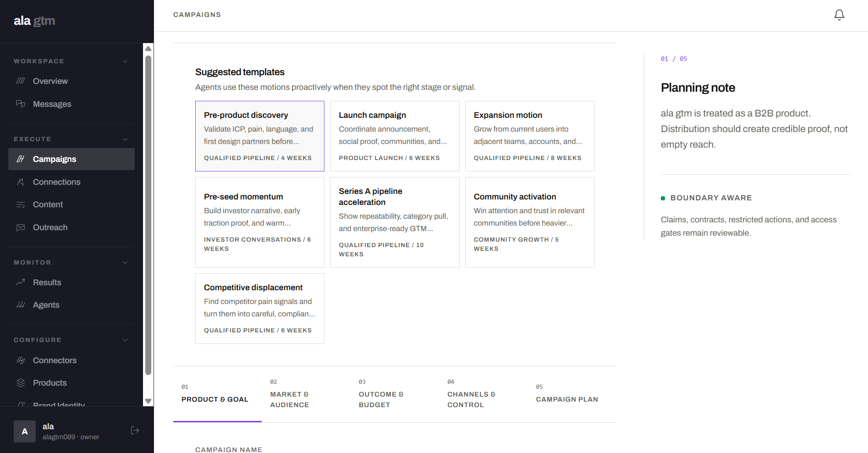Click the 01 / 05 step counter

[674, 59]
